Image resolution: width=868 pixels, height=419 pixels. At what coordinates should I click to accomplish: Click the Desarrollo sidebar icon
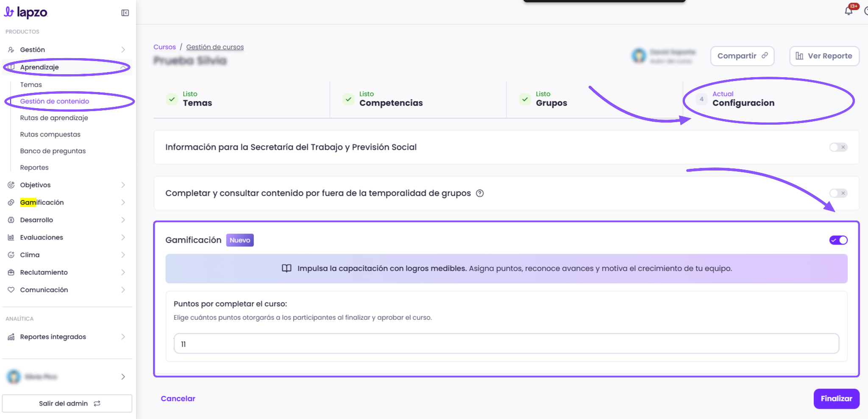[x=11, y=220]
